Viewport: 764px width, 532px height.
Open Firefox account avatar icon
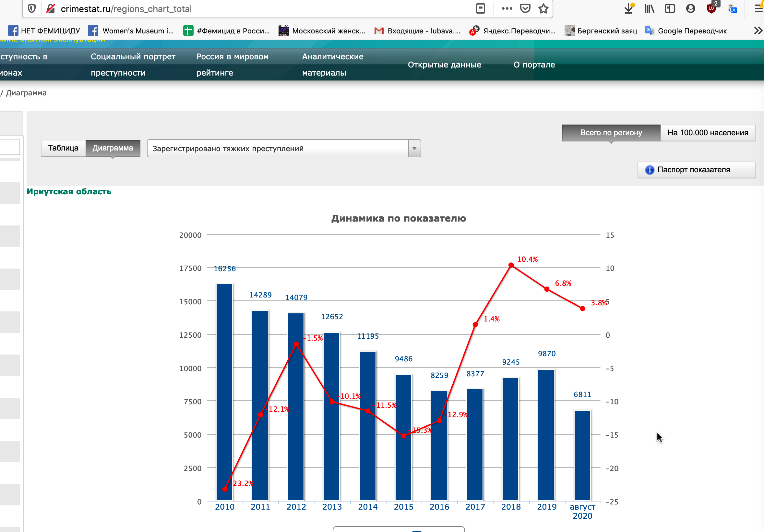[690, 9]
